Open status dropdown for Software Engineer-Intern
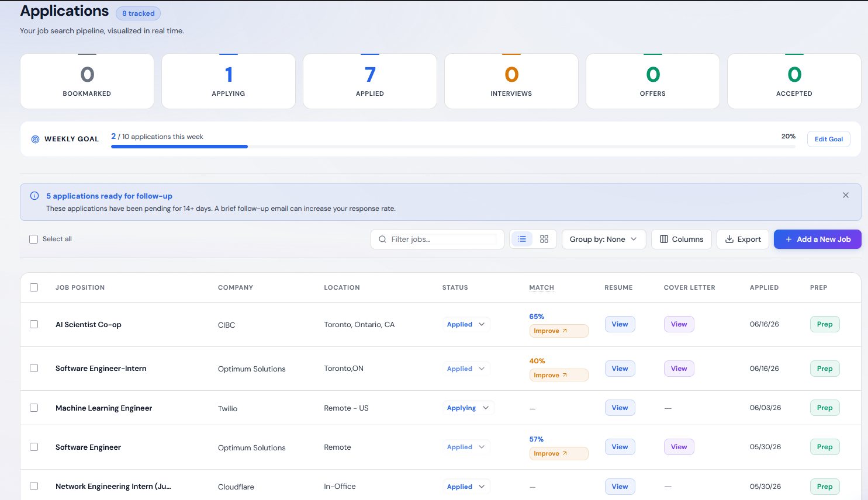This screenshot has width=868, height=500. tap(466, 369)
